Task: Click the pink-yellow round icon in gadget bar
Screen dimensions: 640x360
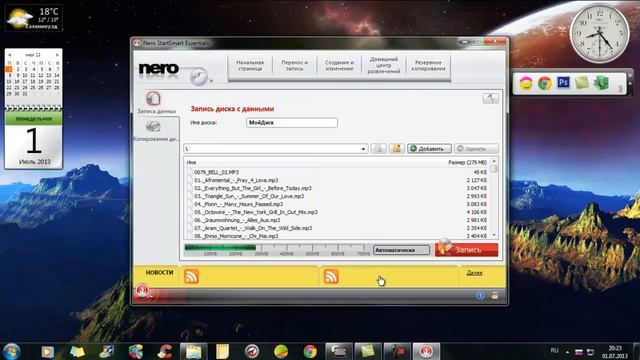Action: 526,84
